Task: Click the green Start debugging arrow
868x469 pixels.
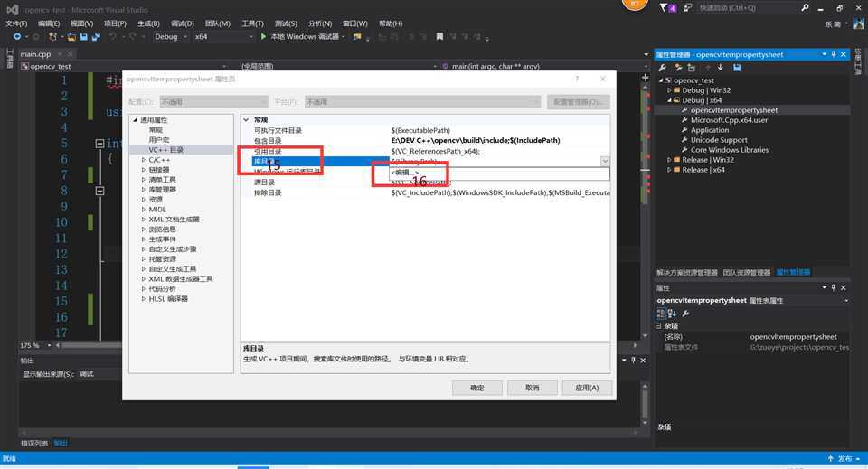Action: [x=263, y=37]
